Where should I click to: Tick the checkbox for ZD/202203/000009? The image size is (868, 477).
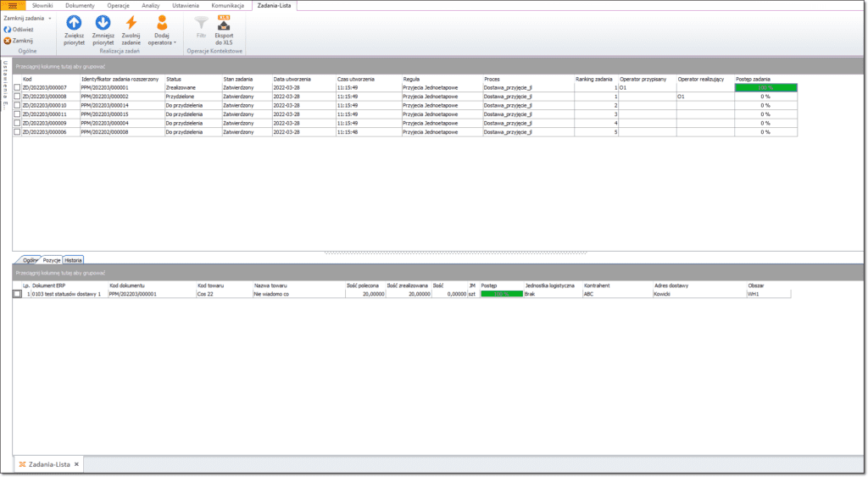click(x=17, y=123)
